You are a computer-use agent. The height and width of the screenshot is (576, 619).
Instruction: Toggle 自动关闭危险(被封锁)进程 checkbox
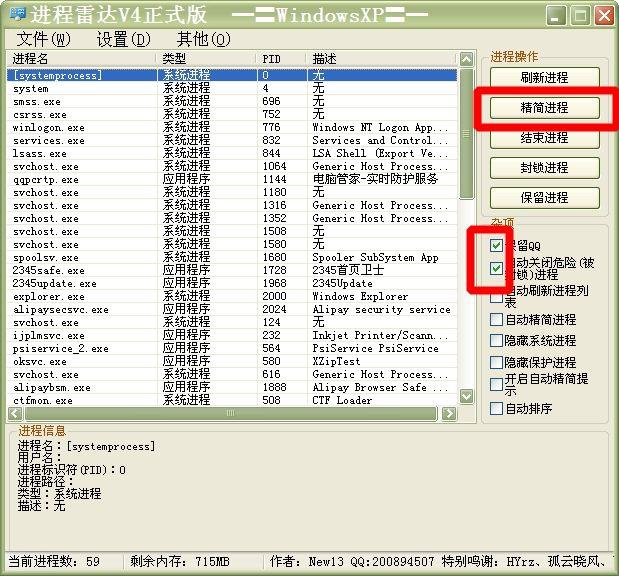[x=496, y=268]
